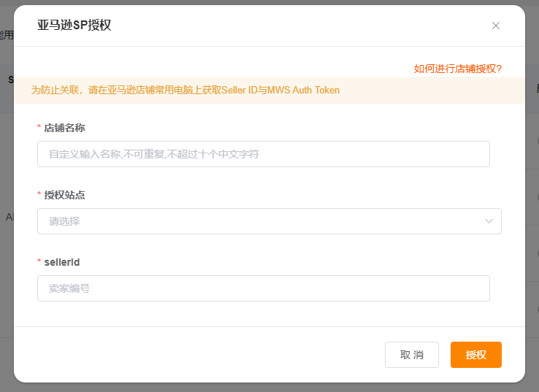Click the sellerId 卖家编号 input field

264,288
